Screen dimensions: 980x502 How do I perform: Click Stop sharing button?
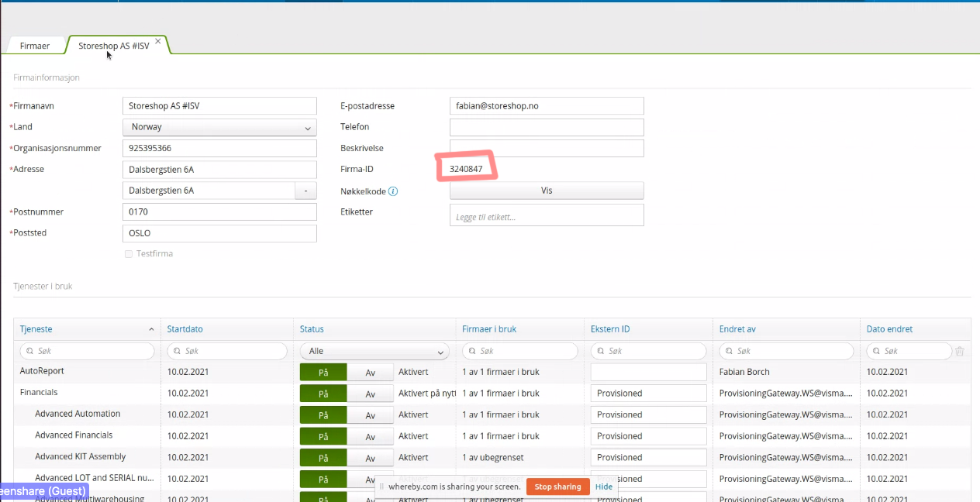[557, 487]
